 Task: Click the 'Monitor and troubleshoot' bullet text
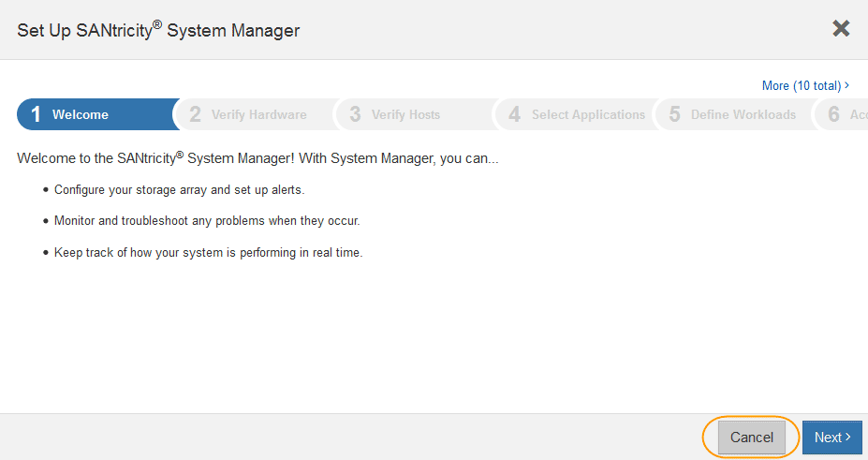point(207,221)
